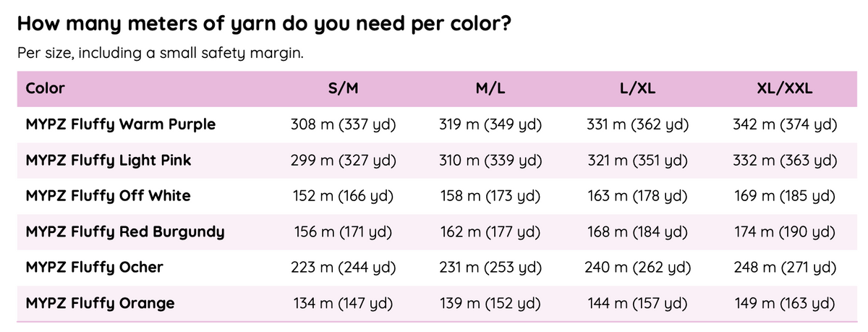Select the S/M size column header
The image size is (868, 332).
tap(343, 89)
